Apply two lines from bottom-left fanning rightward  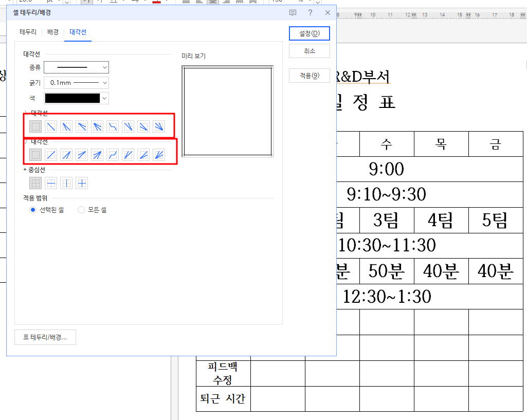[x=143, y=155]
